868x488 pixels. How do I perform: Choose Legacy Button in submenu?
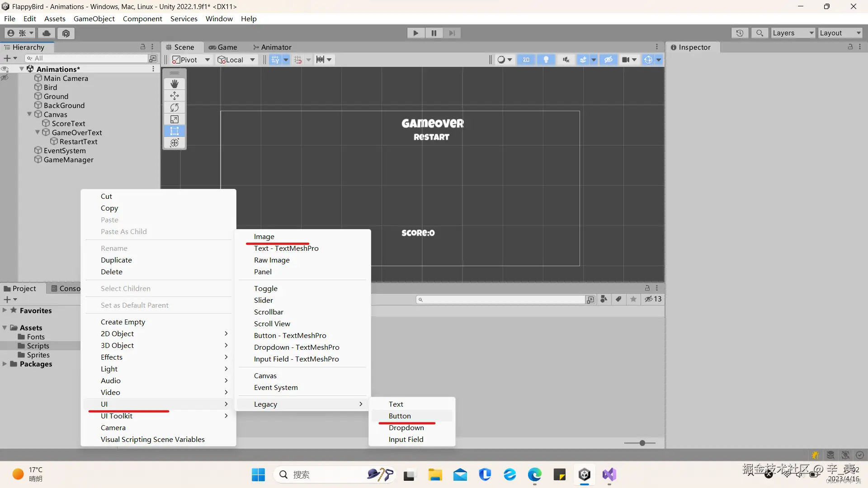coord(400,416)
